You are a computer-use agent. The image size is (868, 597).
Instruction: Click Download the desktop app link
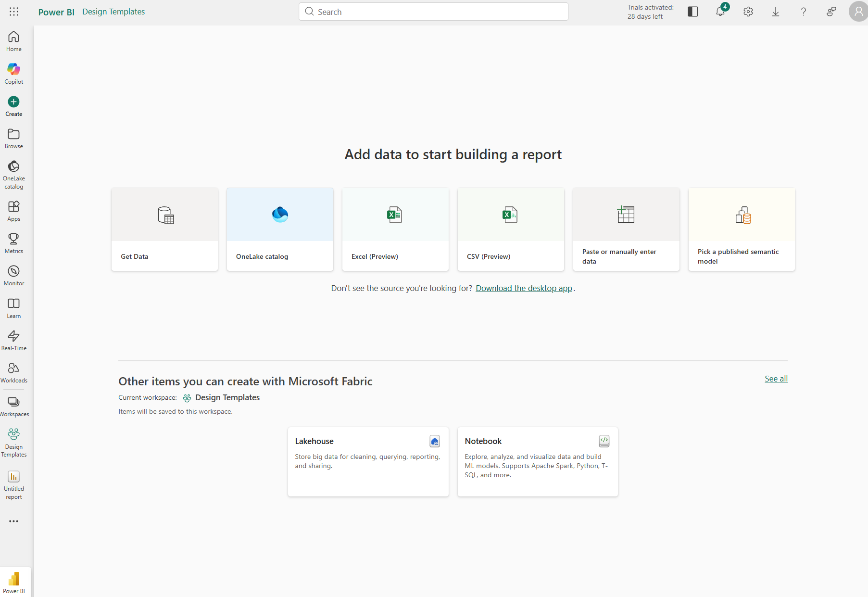click(524, 288)
